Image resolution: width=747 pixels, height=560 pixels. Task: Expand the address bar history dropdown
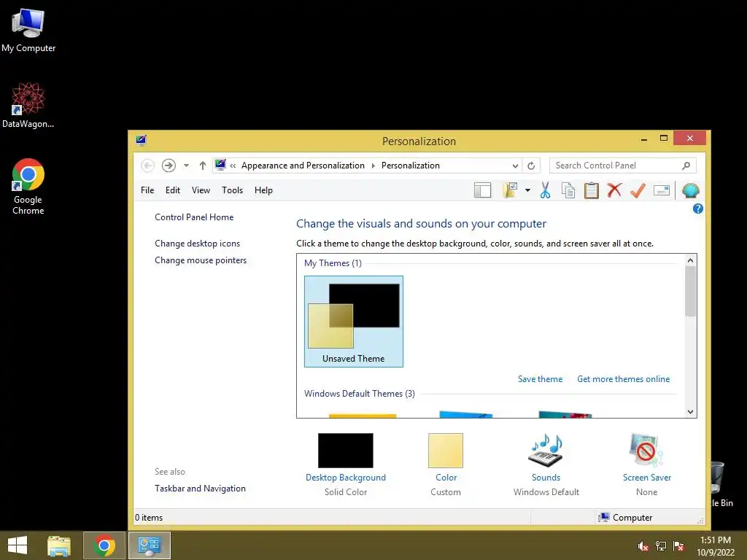tap(515, 166)
